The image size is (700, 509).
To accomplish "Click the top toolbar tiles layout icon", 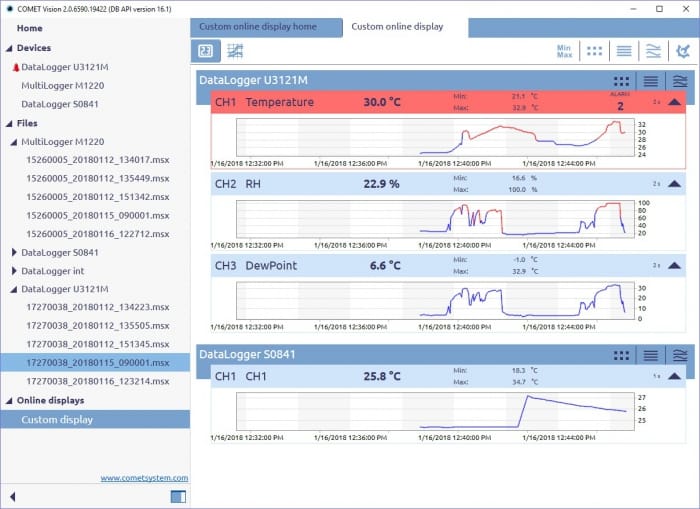I will click(x=595, y=51).
